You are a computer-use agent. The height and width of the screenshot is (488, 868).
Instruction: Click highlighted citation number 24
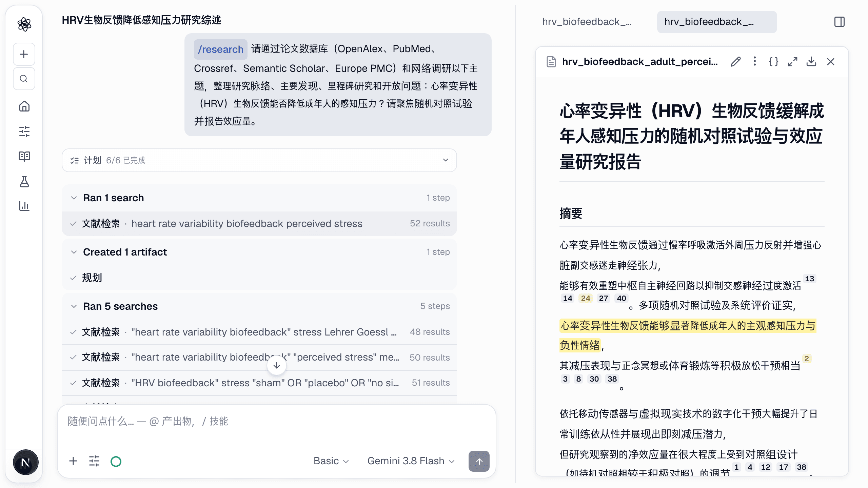[586, 299]
